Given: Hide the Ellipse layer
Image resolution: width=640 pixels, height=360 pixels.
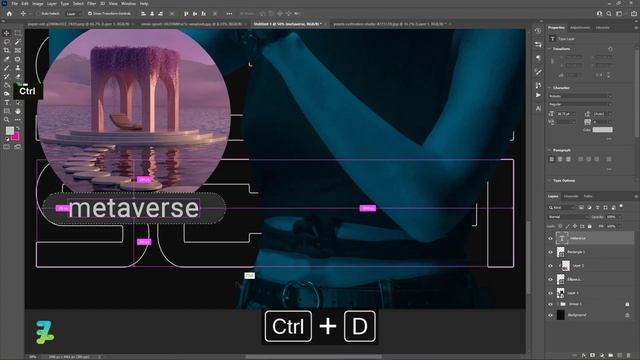Looking at the screenshot, I should pos(550,280).
